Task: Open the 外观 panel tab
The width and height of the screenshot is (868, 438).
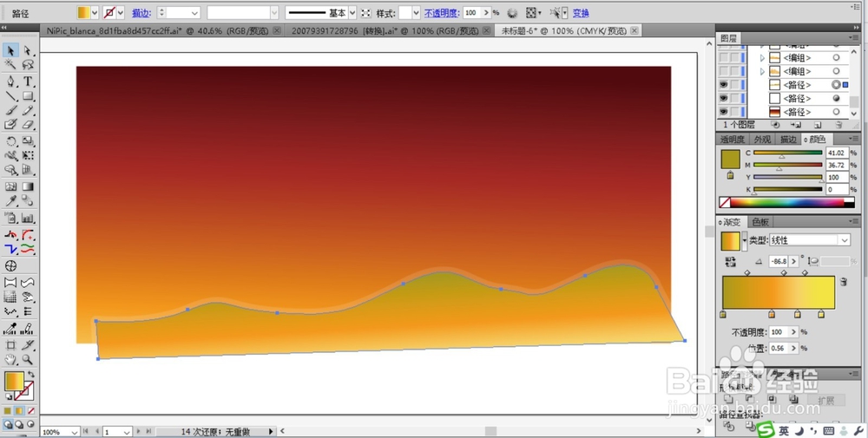Action: point(762,140)
